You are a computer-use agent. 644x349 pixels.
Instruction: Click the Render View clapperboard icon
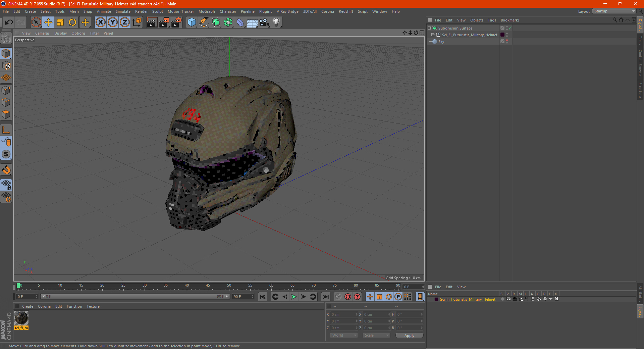[x=152, y=22]
